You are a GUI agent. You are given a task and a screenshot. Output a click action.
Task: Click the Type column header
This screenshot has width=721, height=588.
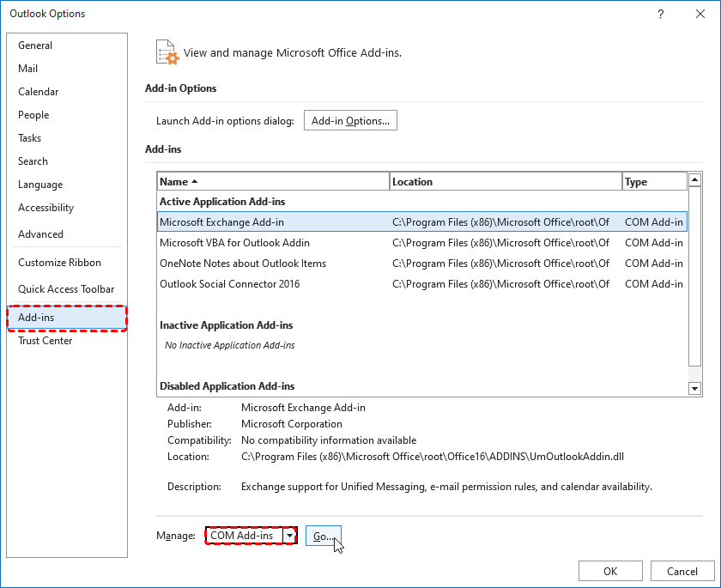pos(653,182)
